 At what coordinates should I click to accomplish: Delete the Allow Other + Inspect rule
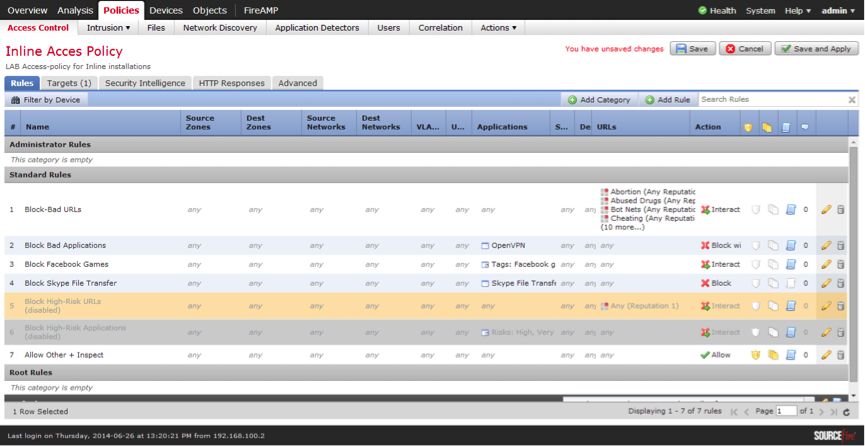click(841, 355)
